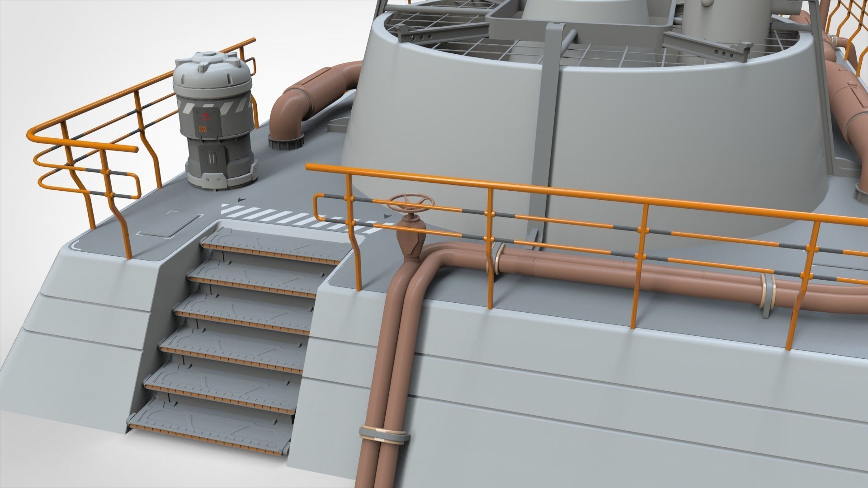
Task: Select the top step of the staircase
Action: click(x=276, y=246)
